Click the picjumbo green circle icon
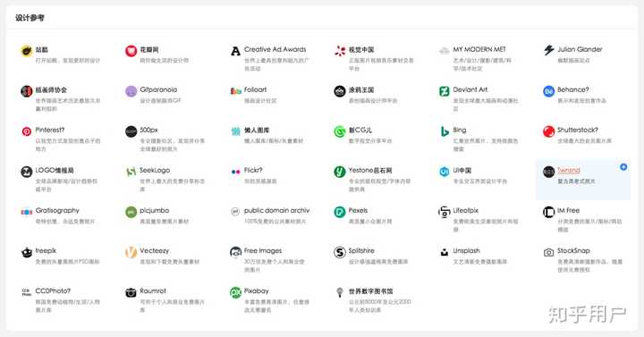The image size is (644, 337). (131, 212)
